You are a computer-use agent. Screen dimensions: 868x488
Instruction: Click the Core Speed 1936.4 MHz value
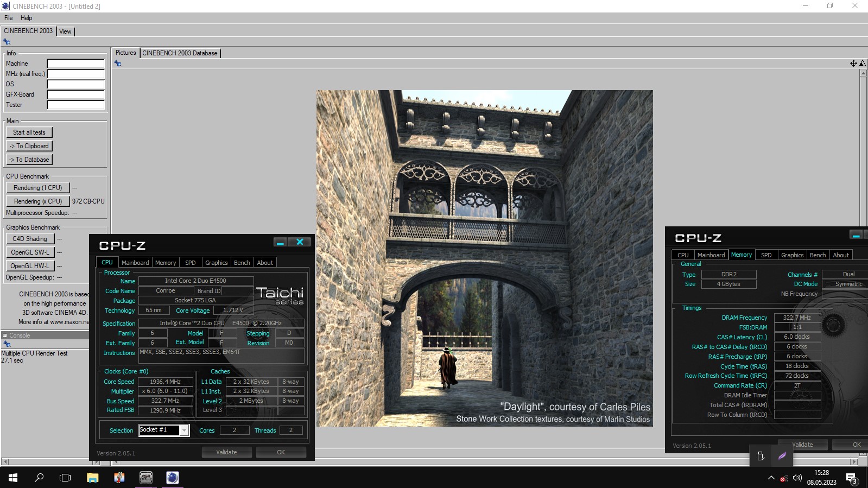pyautogui.click(x=166, y=382)
